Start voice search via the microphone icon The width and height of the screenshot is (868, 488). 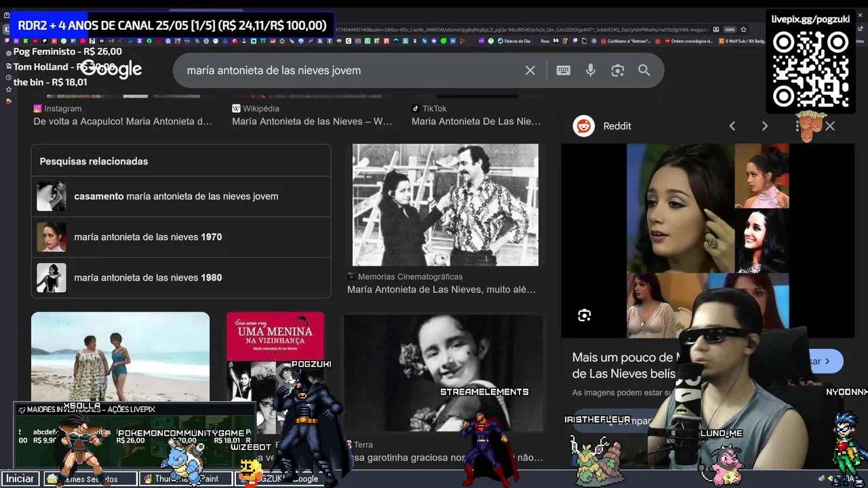591,70
